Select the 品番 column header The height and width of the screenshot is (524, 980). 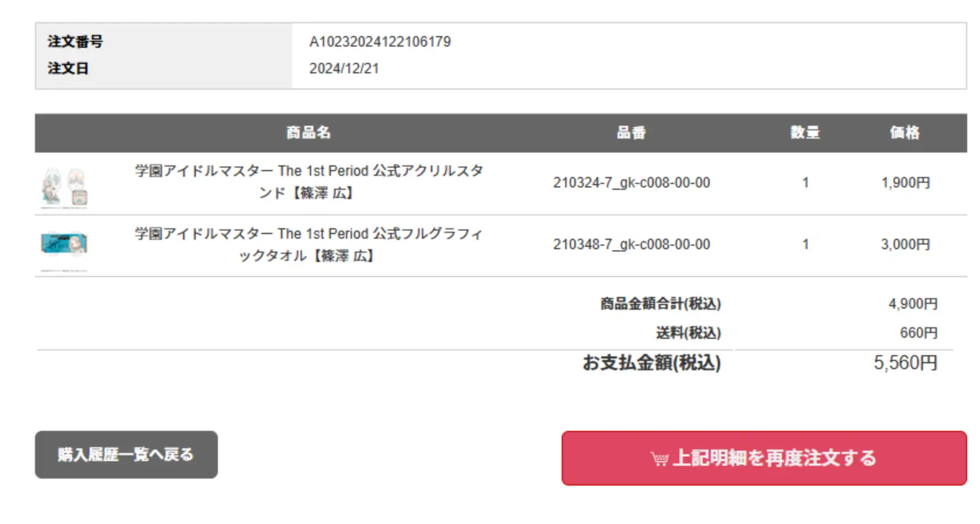(631, 133)
